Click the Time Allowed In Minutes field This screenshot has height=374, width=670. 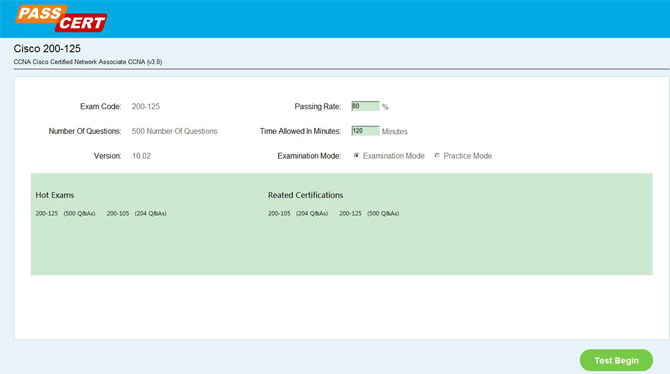365,131
